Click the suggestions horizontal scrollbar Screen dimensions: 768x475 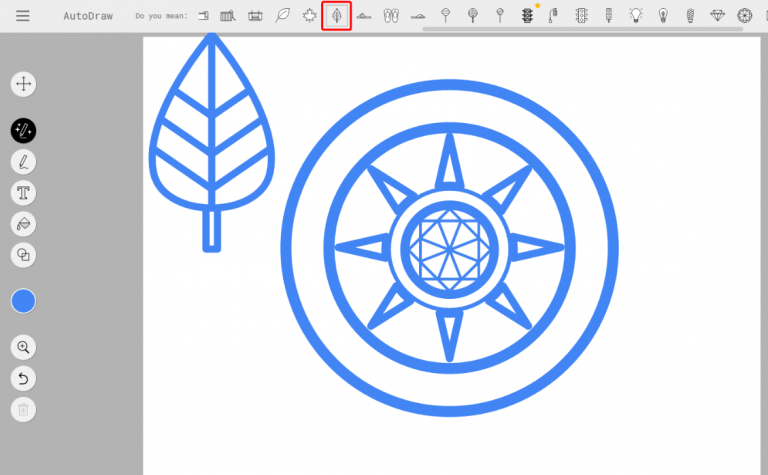coord(580,29)
